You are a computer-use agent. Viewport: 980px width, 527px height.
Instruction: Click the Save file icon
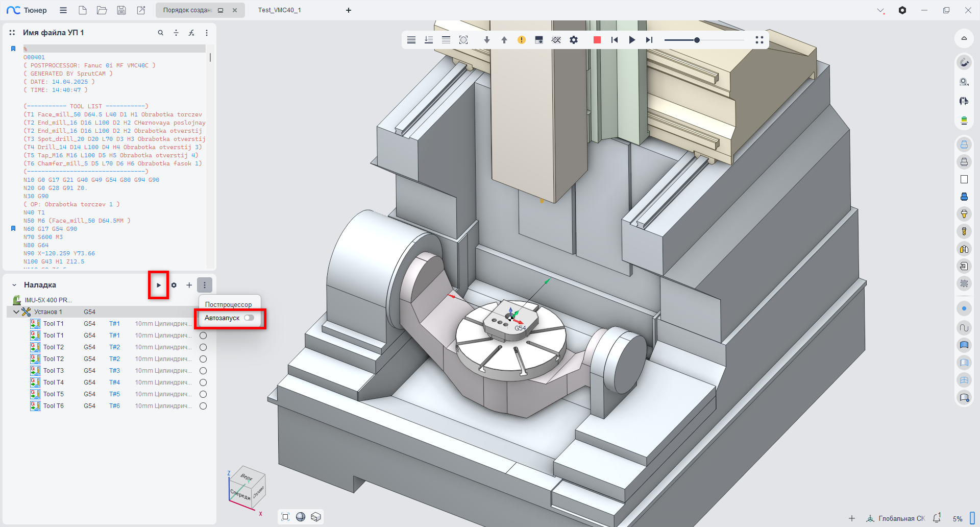click(121, 10)
